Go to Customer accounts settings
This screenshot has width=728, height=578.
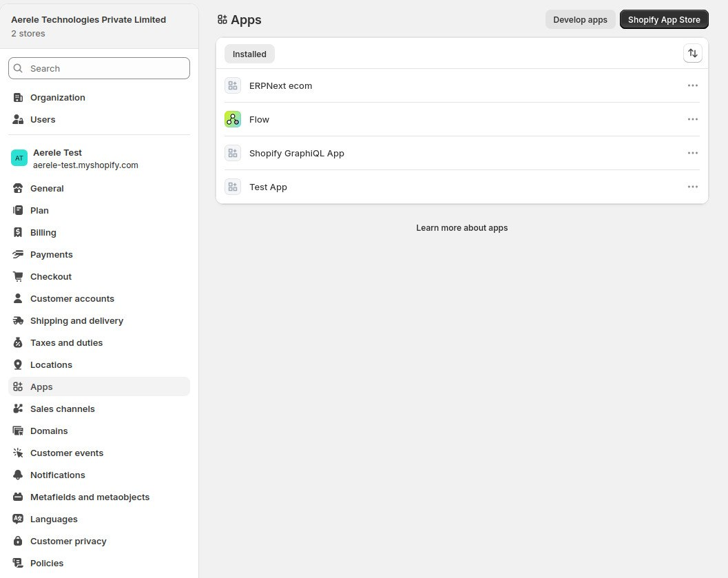pos(99,298)
